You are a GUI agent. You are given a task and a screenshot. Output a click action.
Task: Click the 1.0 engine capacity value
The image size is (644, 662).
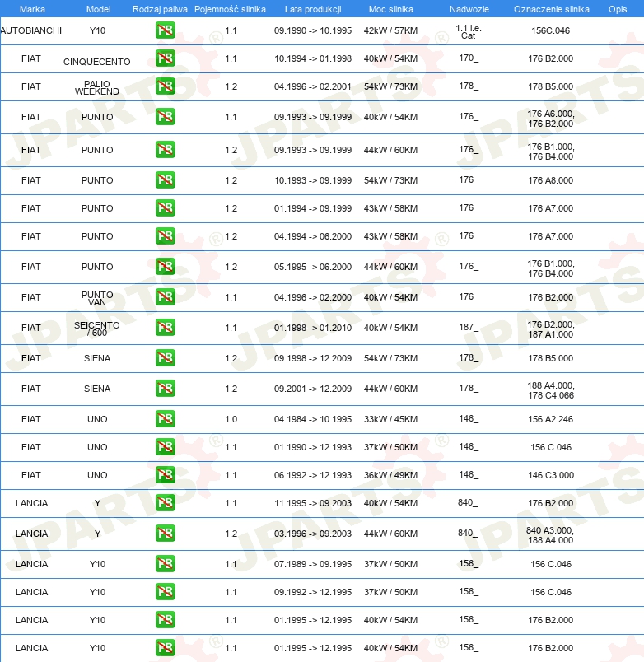(231, 419)
